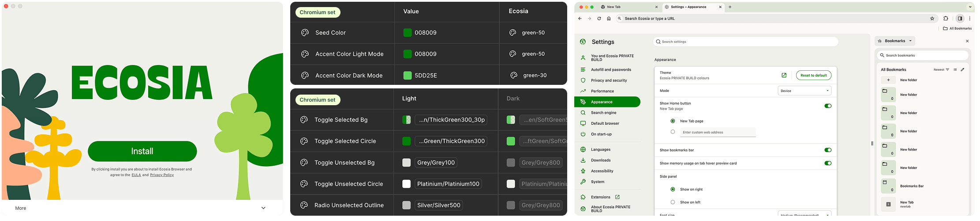Click palette icon for Toggle Selected Bg
The image size is (980, 221).
[304, 120]
